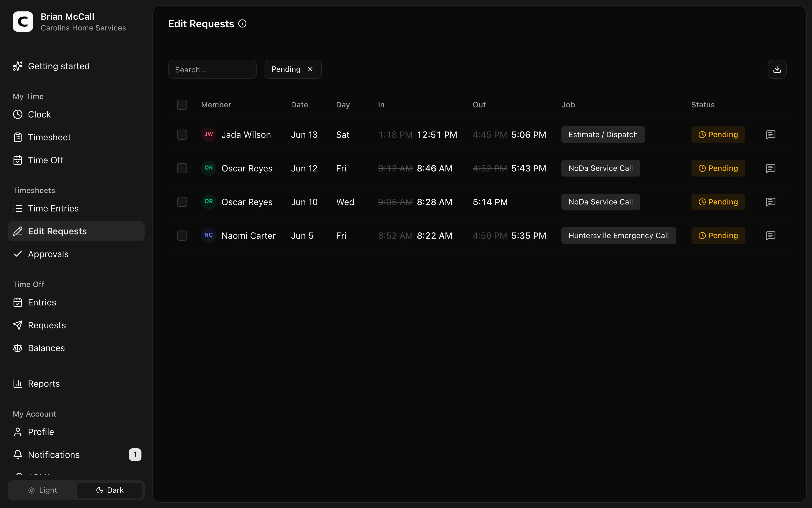Click the Carolina Home Services logo icon
The height and width of the screenshot is (508, 812).
coord(23,22)
